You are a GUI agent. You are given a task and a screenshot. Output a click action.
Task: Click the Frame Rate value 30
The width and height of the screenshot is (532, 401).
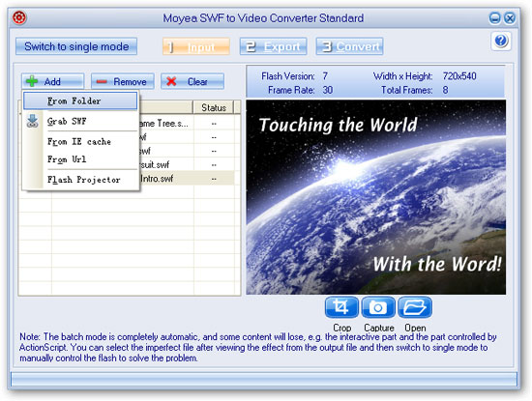tap(327, 90)
